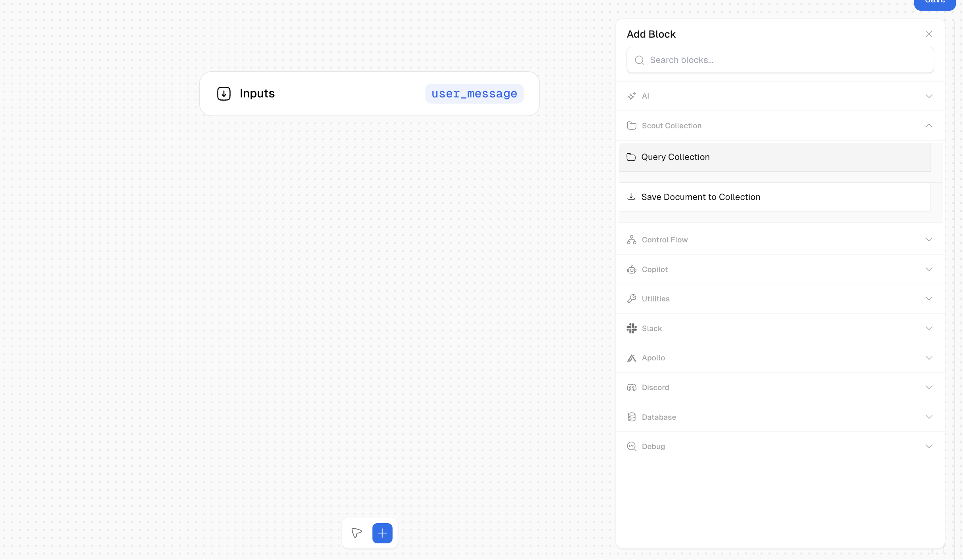Expand the Control Flow category
Viewport: 963px width, 560px height.
[929, 240]
